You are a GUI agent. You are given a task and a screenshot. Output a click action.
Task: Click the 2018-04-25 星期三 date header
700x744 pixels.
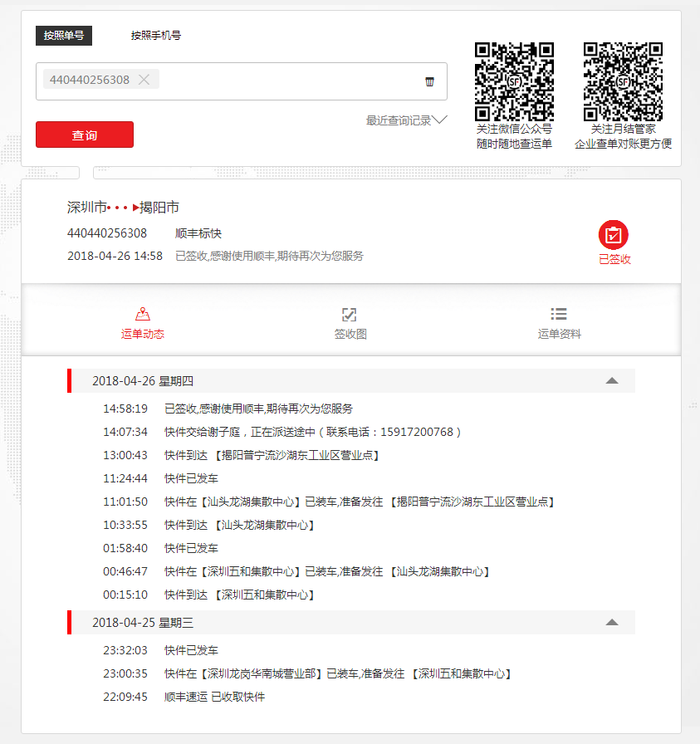[x=351, y=623]
